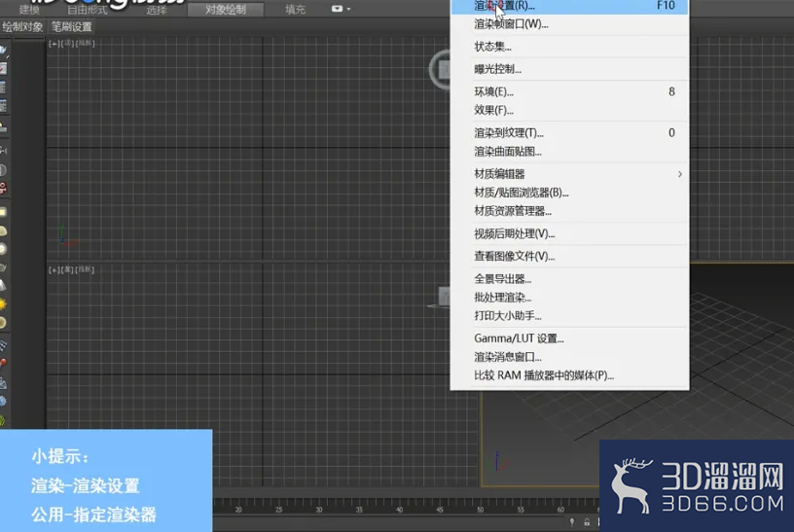Click 渲染曲面贴图... menu entry

tap(569, 152)
